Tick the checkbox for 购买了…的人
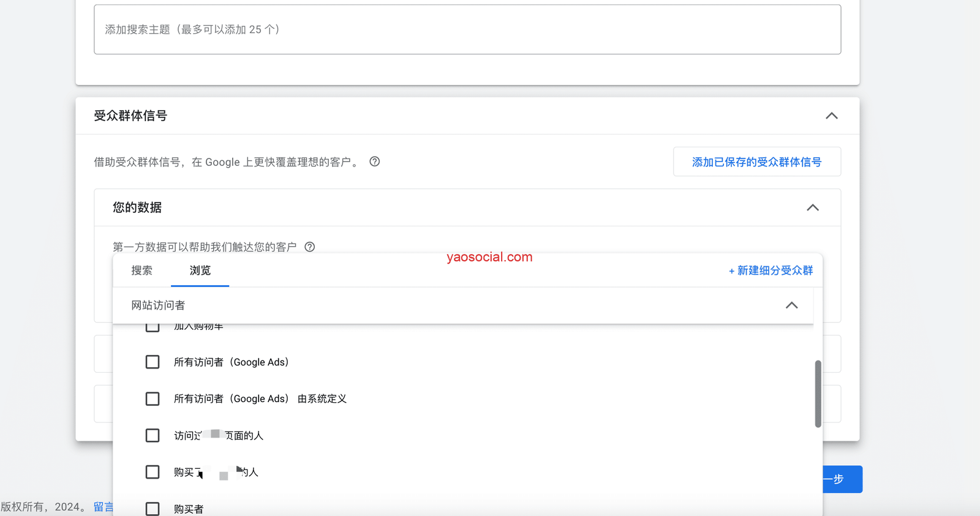This screenshot has height=516, width=980. click(x=153, y=472)
